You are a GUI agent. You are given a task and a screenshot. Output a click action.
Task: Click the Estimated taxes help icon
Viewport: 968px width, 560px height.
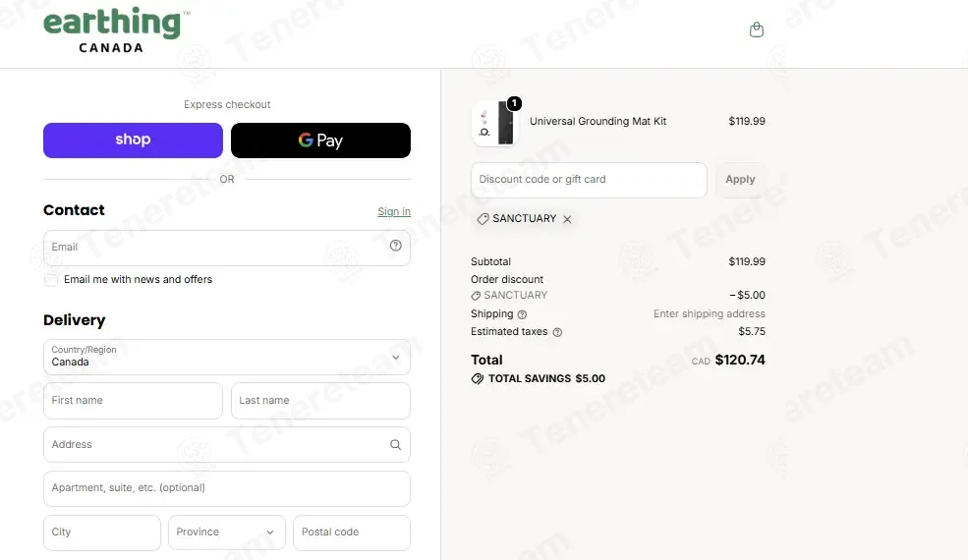[x=557, y=332]
